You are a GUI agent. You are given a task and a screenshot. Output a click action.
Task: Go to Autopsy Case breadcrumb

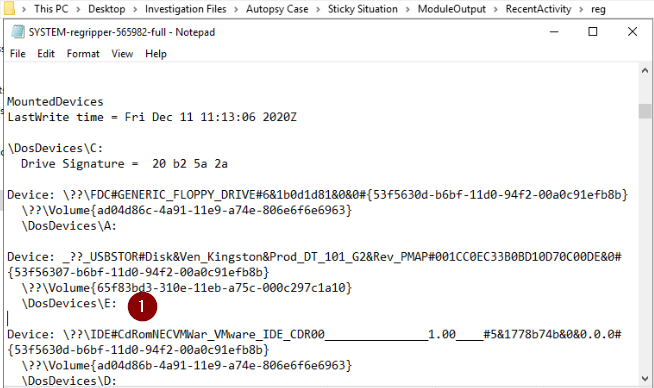pyautogui.click(x=277, y=9)
